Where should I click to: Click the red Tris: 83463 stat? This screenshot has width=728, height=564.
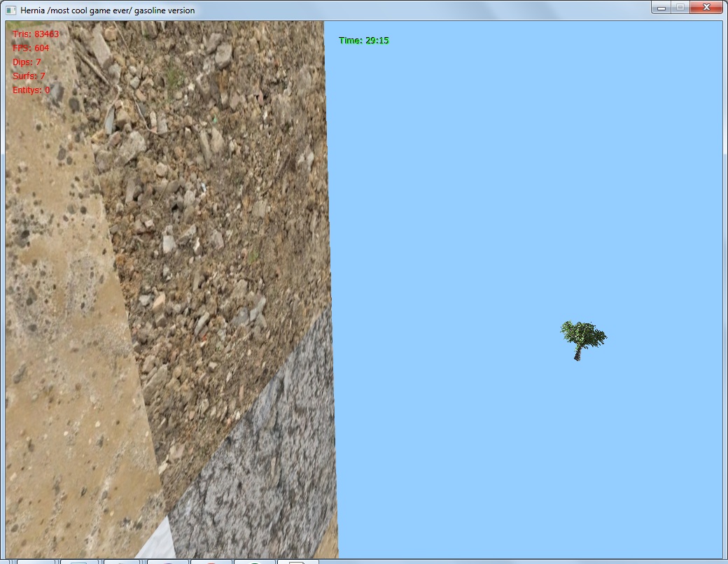point(36,34)
